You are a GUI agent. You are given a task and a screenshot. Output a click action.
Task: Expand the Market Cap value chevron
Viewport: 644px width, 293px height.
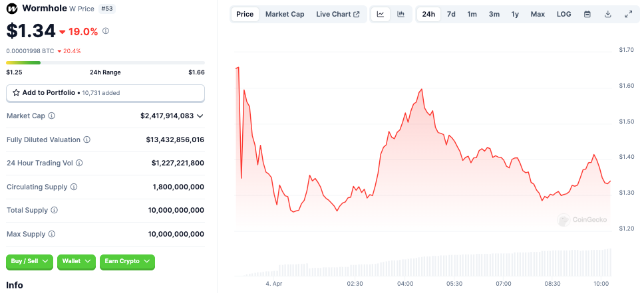[x=200, y=116]
